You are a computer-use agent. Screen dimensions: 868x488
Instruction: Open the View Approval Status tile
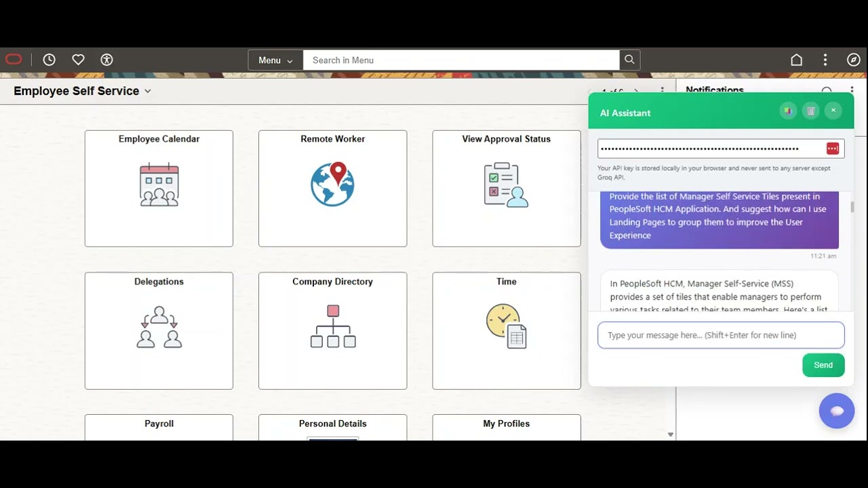pos(507,188)
